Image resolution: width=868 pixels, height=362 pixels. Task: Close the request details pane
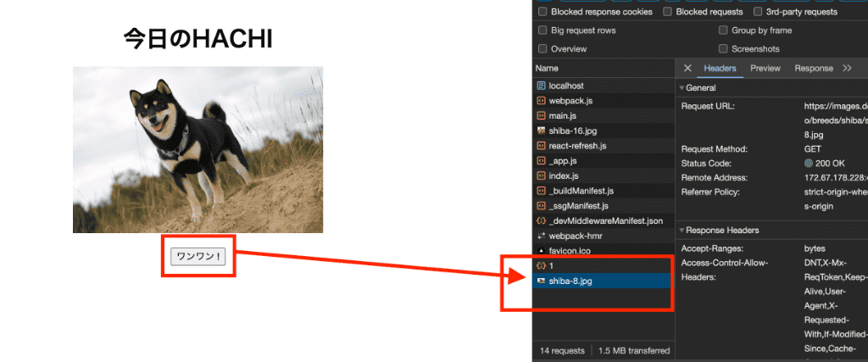point(687,68)
